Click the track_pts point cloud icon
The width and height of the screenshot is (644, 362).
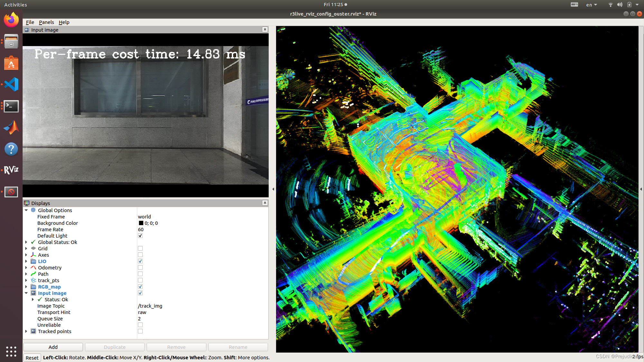[x=33, y=281]
